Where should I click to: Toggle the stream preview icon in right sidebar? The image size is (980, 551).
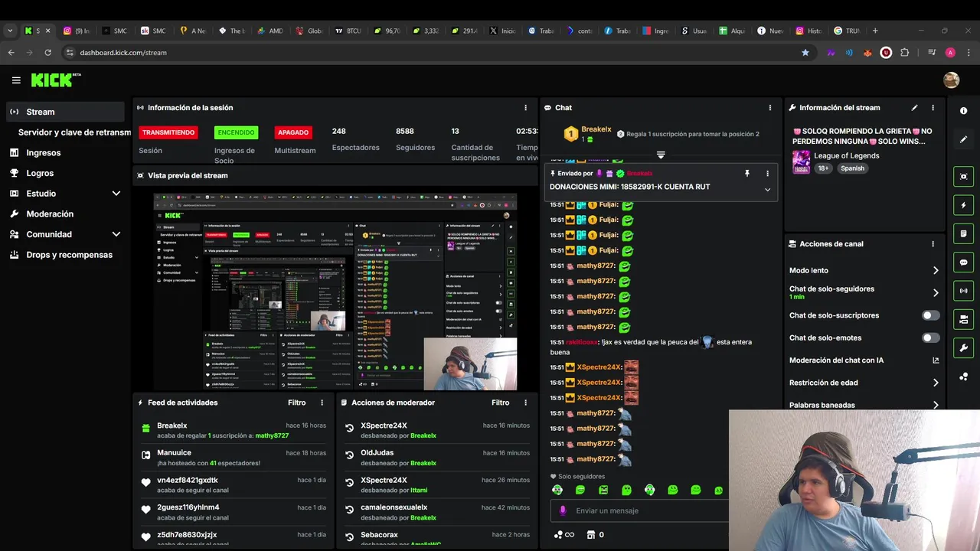(963, 177)
